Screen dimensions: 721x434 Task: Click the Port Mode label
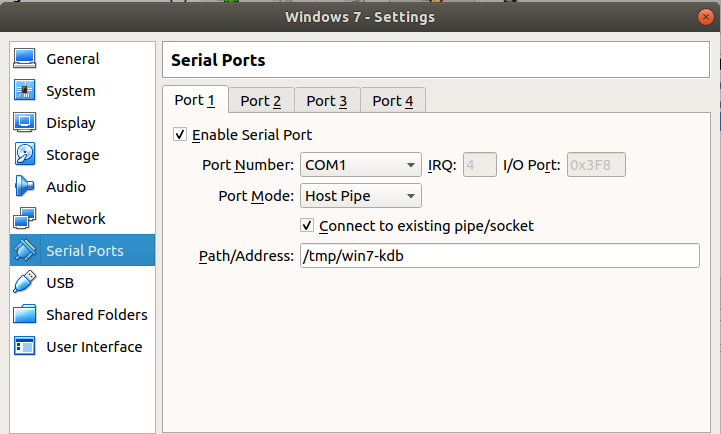pos(256,196)
